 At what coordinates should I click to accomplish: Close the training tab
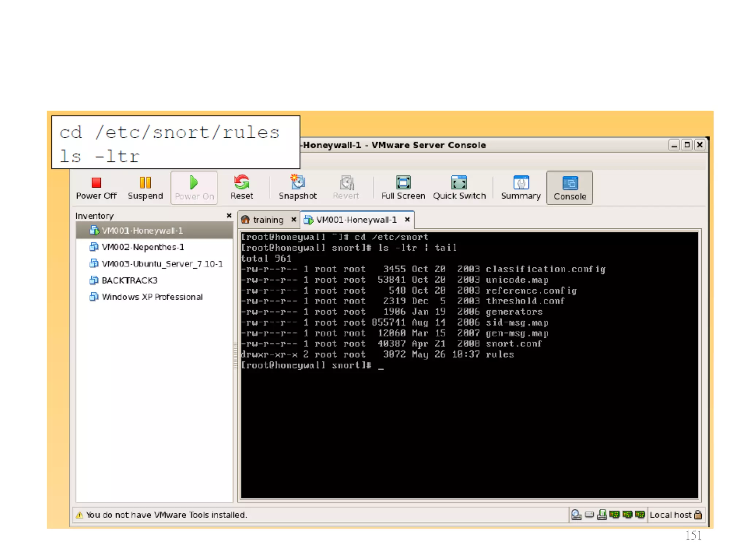tap(294, 219)
